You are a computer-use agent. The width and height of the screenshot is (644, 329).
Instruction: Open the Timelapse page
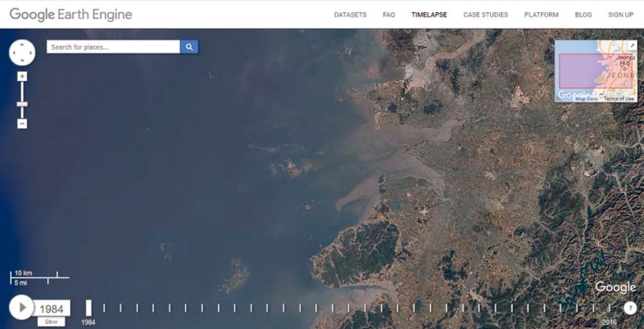429,15
